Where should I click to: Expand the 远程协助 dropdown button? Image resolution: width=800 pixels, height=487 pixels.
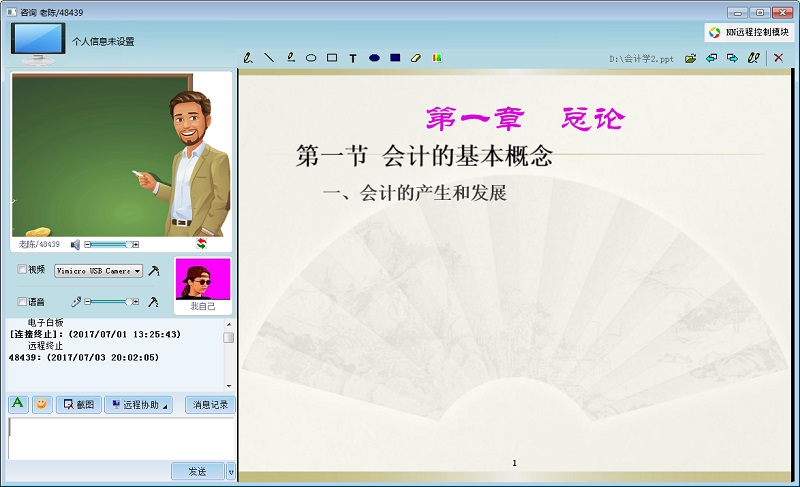point(139,404)
